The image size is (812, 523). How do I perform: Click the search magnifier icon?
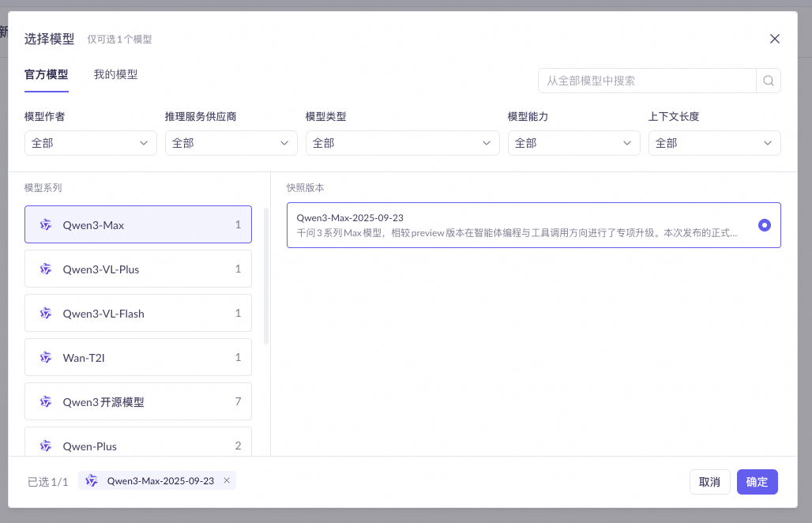pyautogui.click(x=769, y=81)
